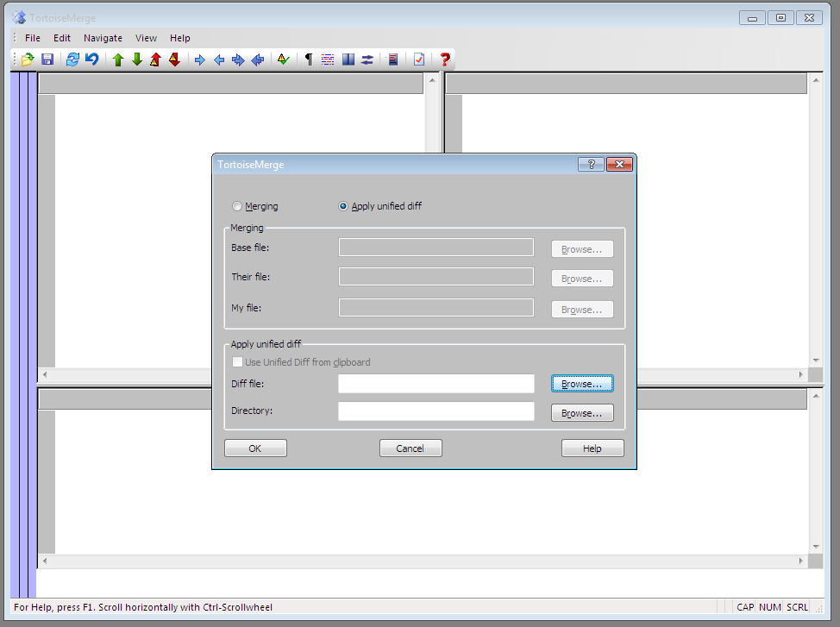This screenshot has width=840, height=627.
Task: Click top-left pane scroll up arrow
Action: (432, 80)
